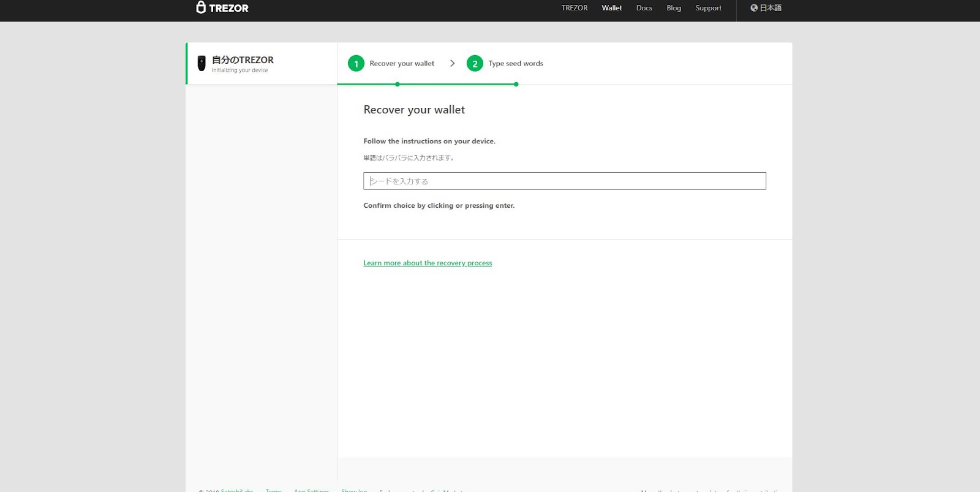
Task: Open the 日本語 language selector
Action: point(766,8)
